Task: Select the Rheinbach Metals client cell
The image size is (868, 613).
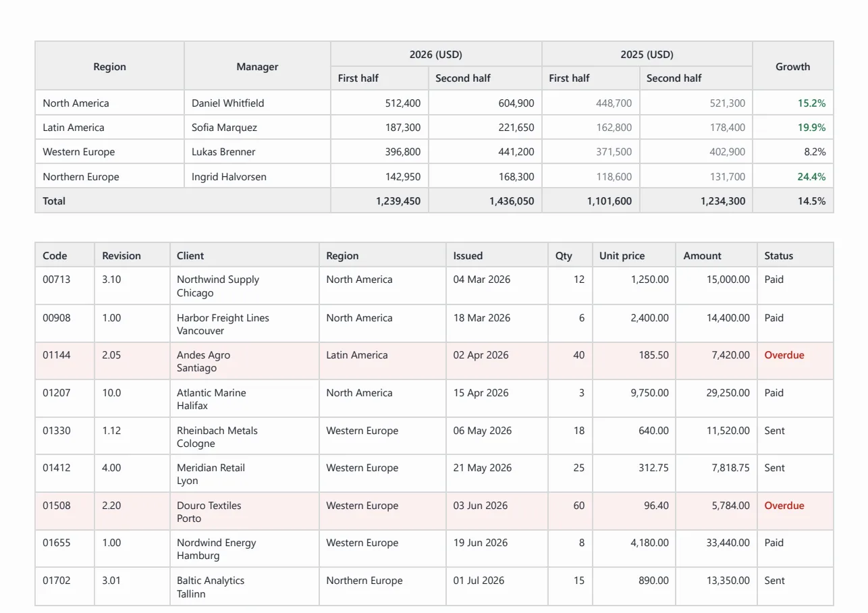Action: coord(244,437)
